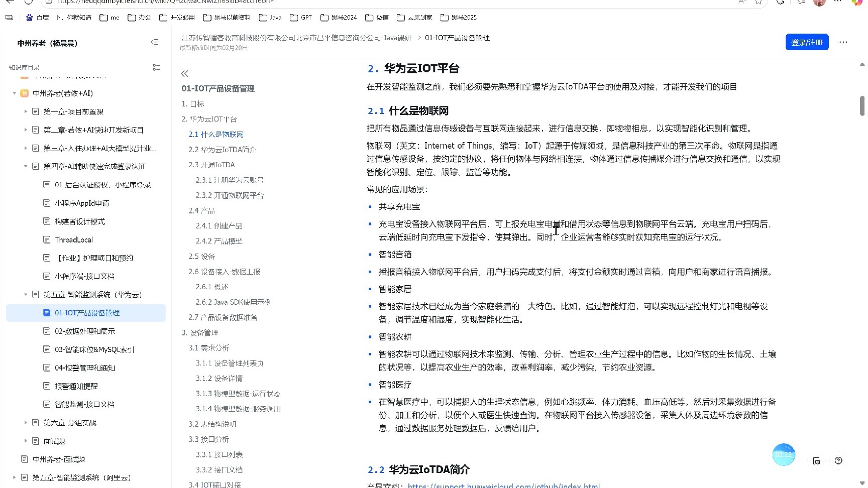Image resolution: width=868 pixels, height=488 pixels.
Task: Jump to outline 2.1 什么是物联网
Action: pos(216,135)
